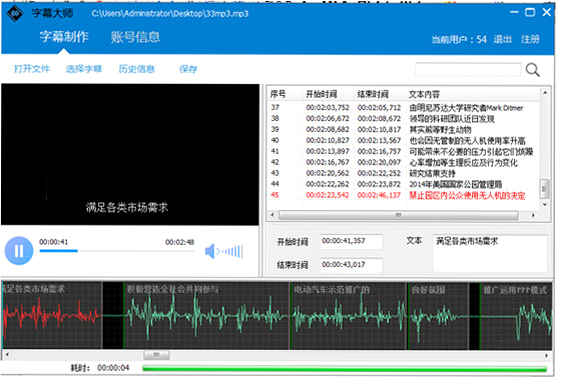The width and height of the screenshot is (569, 380).
Task: Click subtitle list scroll down arrow
Action: 545,205
